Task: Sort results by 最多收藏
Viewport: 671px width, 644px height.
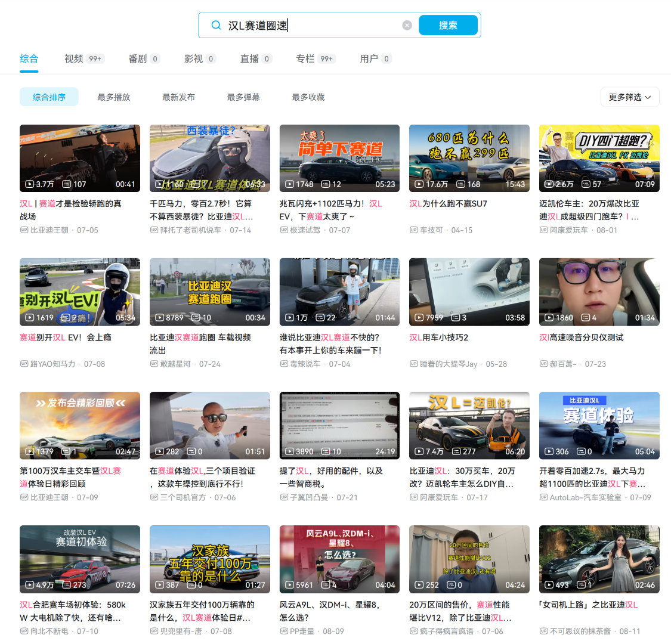Action: point(308,97)
